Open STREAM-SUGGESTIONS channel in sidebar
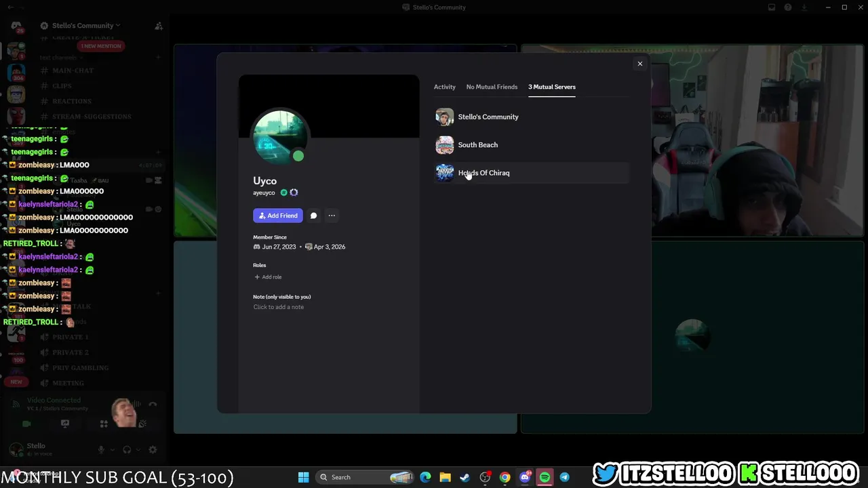This screenshot has width=868, height=488. (92, 117)
